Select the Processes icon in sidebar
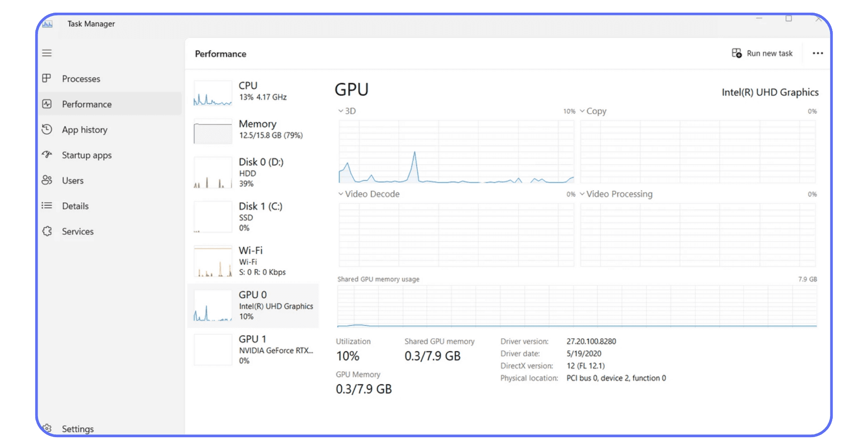The height and width of the screenshot is (448, 868). point(47,79)
